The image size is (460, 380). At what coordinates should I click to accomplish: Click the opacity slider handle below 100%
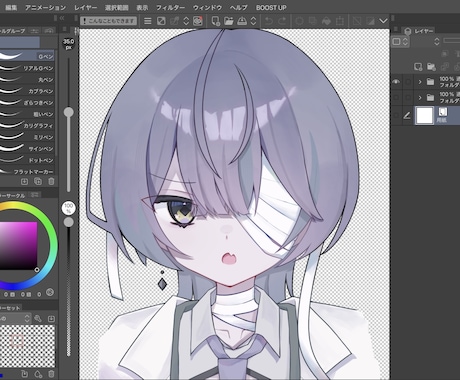pos(69,222)
